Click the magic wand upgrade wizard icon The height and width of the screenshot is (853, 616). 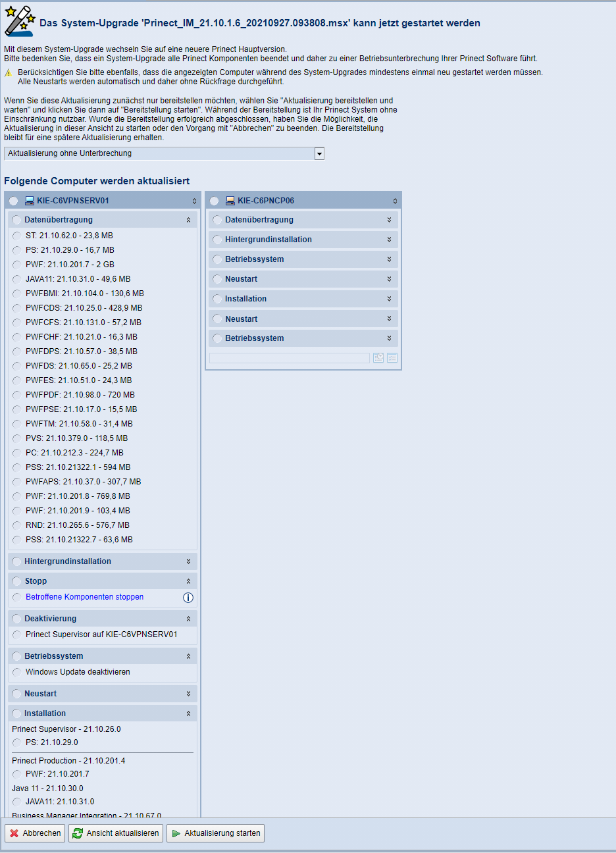coord(19,21)
